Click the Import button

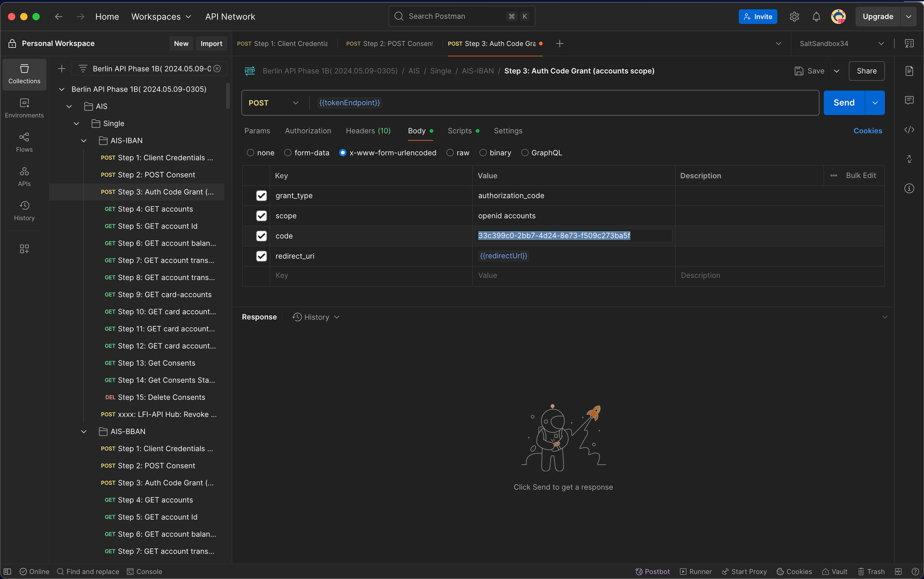tap(211, 44)
